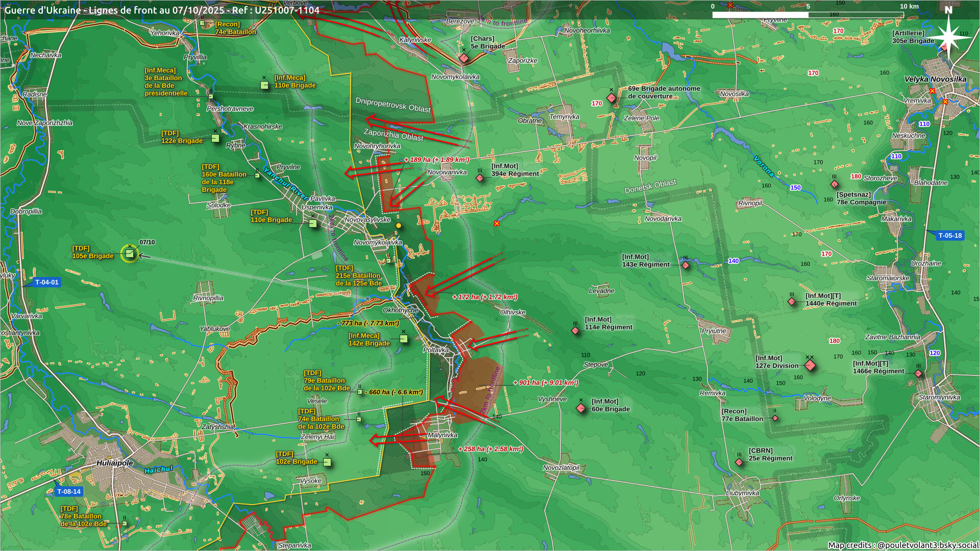Click the T-04-01 road sign
The height and width of the screenshot is (551, 980).
[x=46, y=282]
